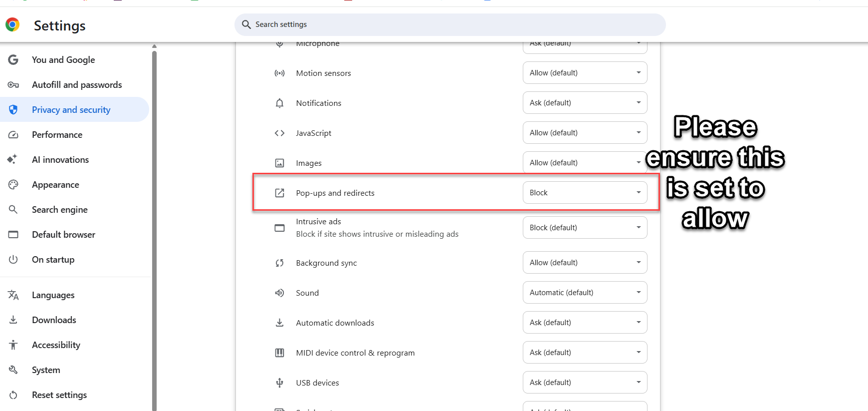The width and height of the screenshot is (868, 411).
Task: Go to Autofill and passwords section
Action: (x=74, y=85)
